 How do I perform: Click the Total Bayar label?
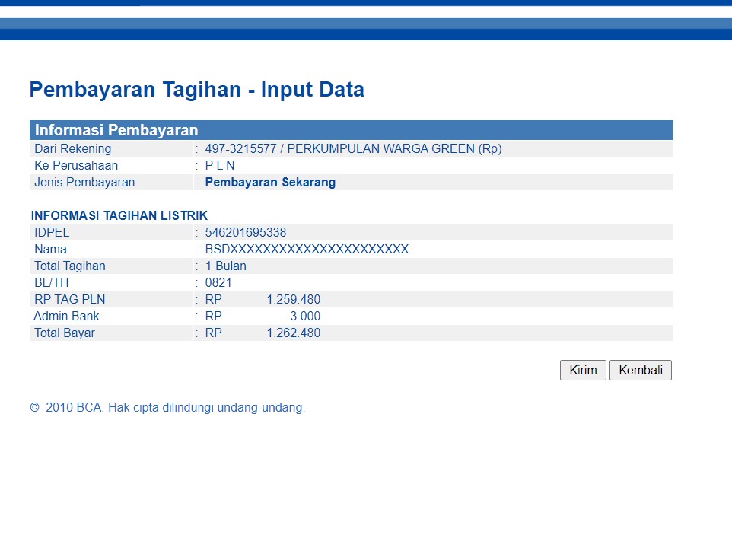coord(65,333)
